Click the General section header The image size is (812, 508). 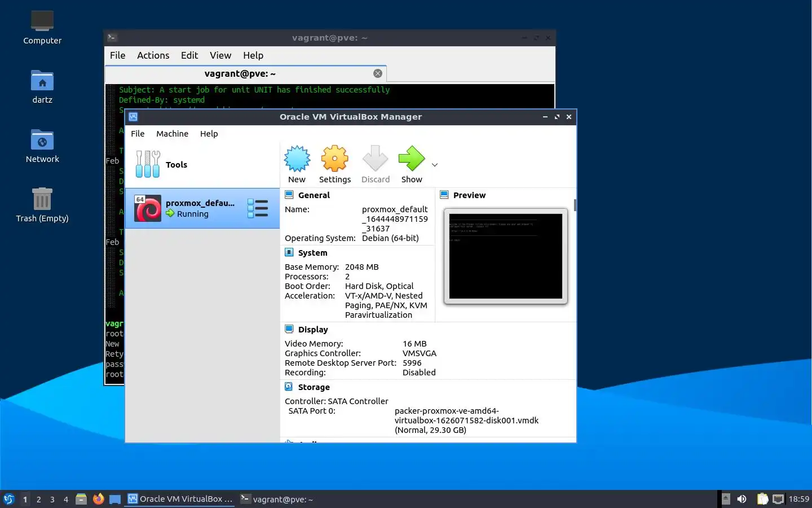point(314,195)
